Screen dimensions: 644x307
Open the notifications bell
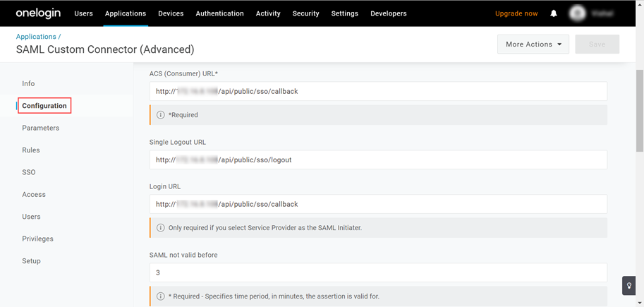[x=554, y=13]
